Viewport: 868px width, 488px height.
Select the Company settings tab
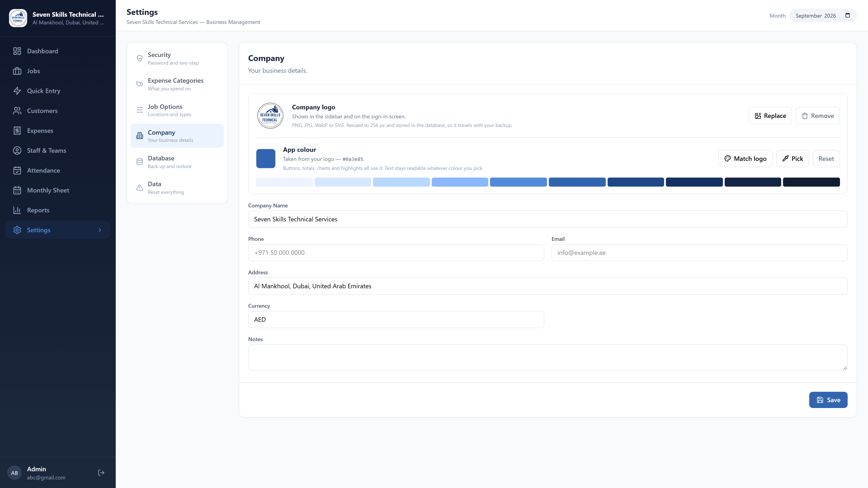177,136
